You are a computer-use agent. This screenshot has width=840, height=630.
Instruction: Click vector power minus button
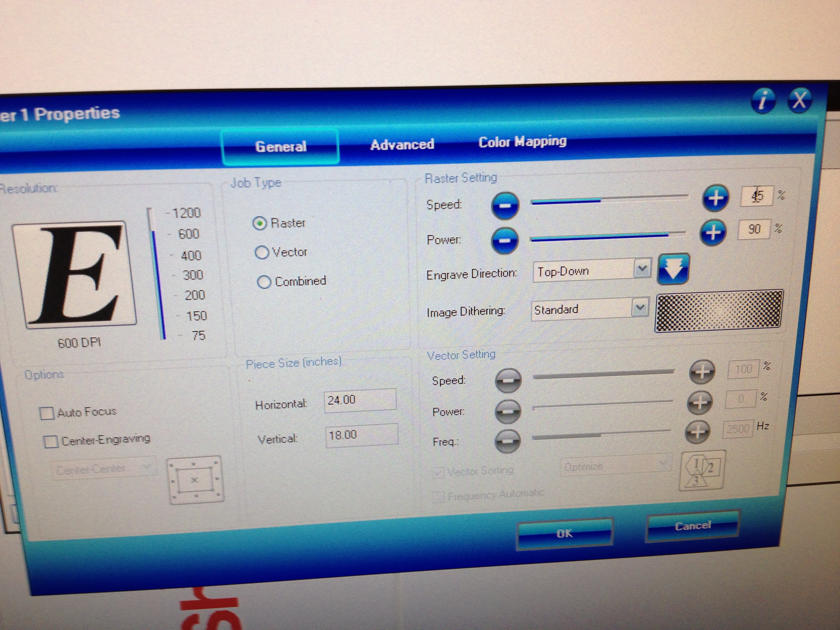click(x=508, y=411)
